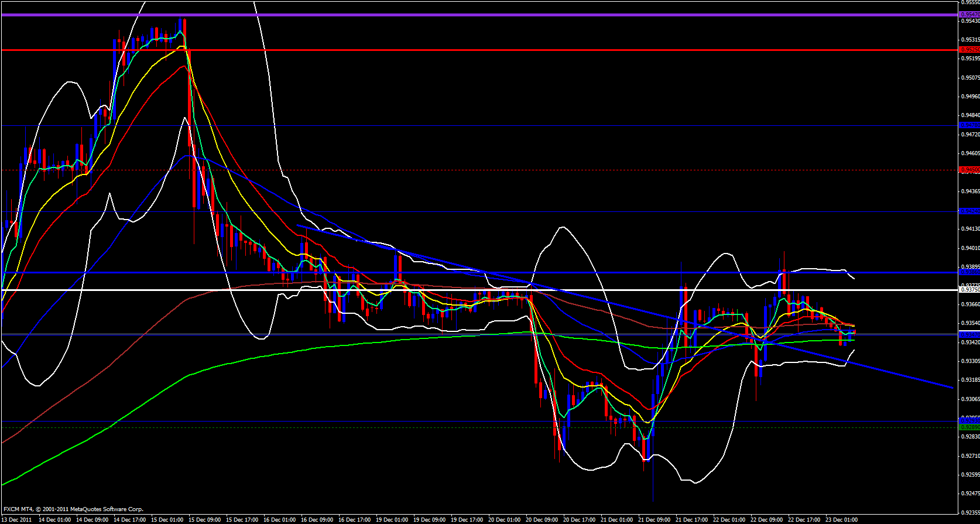Select the blue 0.93470 current price tag
Viewport: 980px width, 524px height.
pyautogui.click(x=969, y=334)
